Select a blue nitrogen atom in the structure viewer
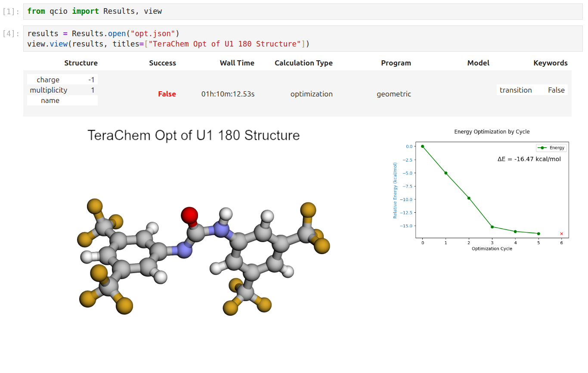 (x=221, y=231)
